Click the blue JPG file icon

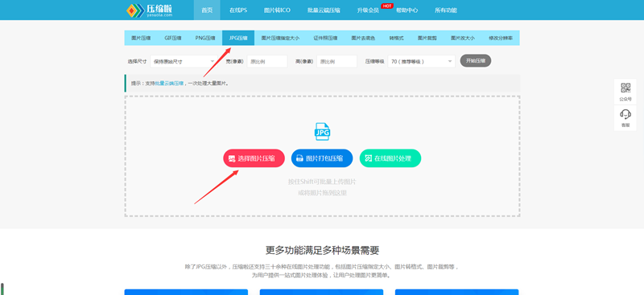pyautogui.click(x=322, y=131)
